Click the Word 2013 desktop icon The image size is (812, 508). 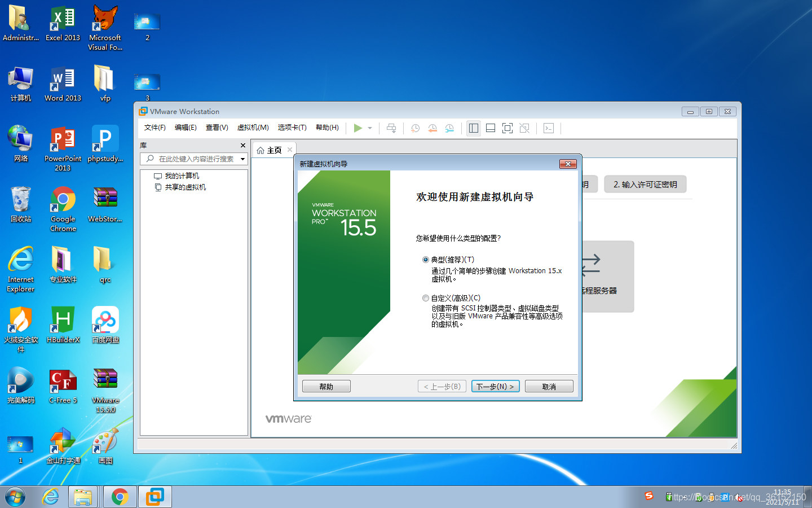[x=63, y=84]
